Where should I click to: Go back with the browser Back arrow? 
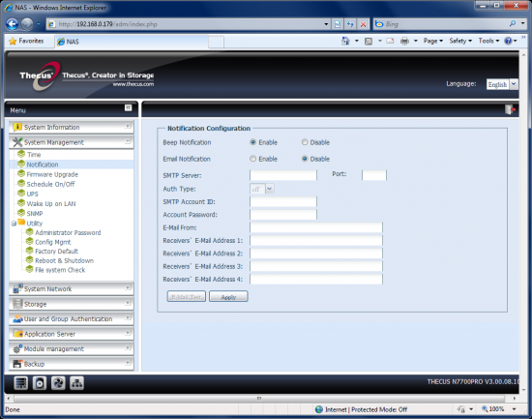13,24
